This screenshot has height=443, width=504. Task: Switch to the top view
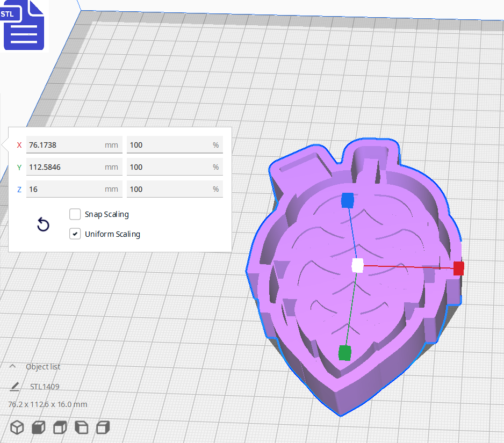60,427
